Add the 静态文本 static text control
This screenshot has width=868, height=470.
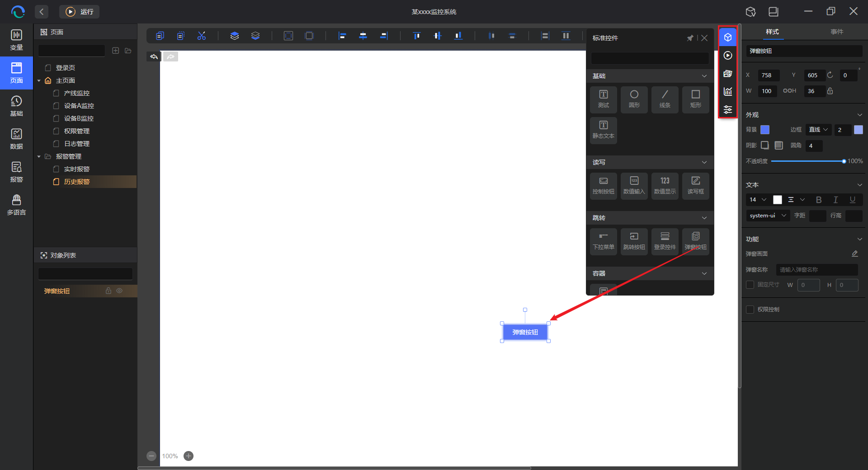tap(604, 130)
